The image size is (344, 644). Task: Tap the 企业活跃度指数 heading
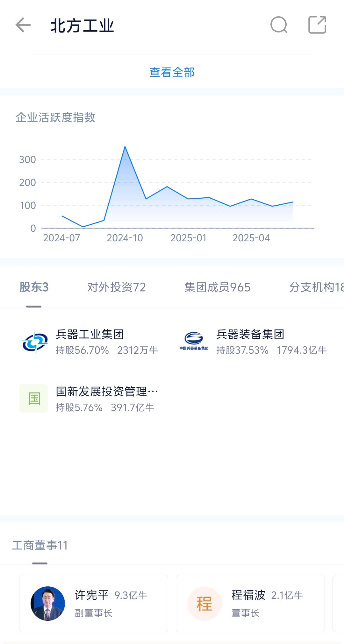55,117
